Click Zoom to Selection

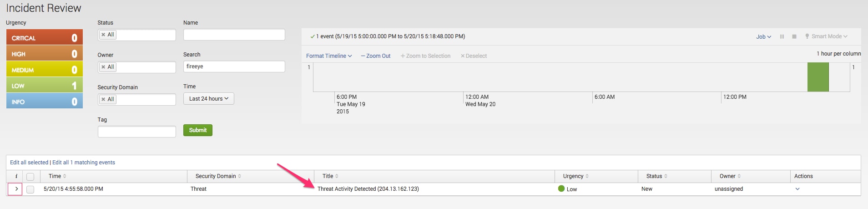point(425,56)
